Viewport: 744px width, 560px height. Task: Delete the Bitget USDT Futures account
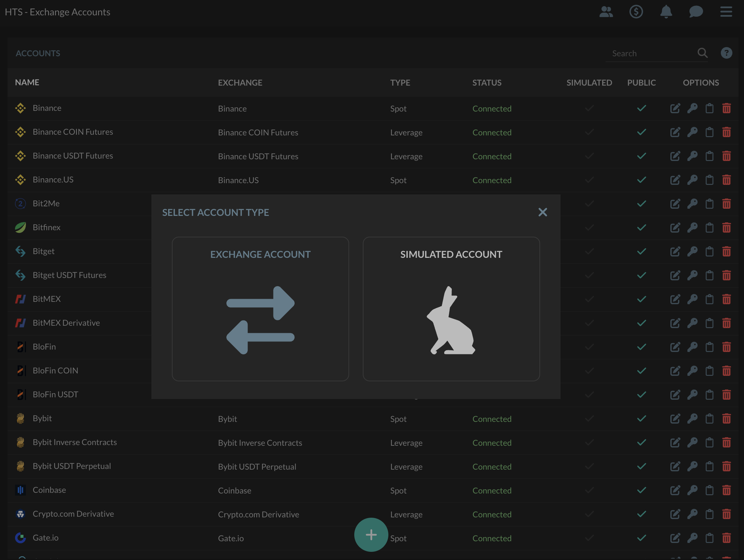tap(727, 275)
